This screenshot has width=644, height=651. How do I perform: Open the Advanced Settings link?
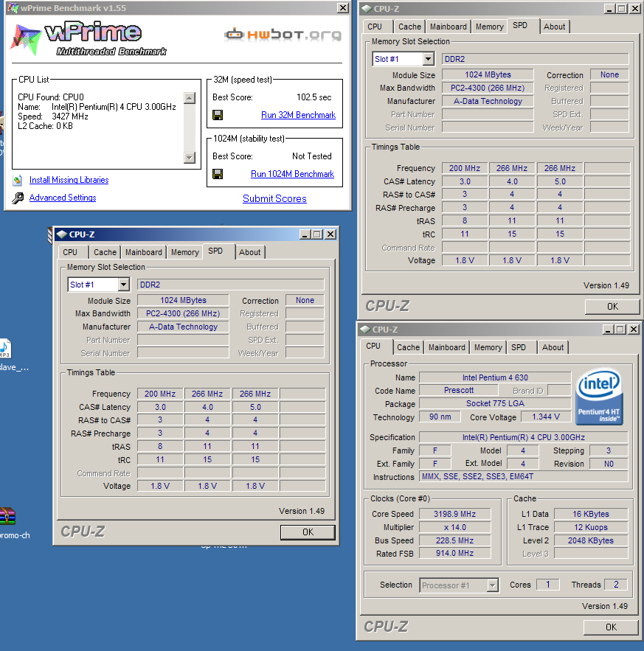(x=63, y=198)
